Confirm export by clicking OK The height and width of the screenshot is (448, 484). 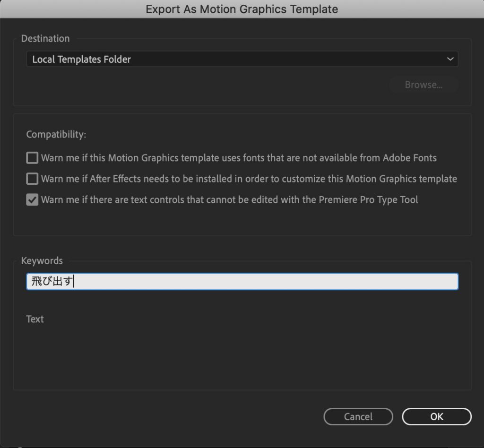click(x=436, y=416)
